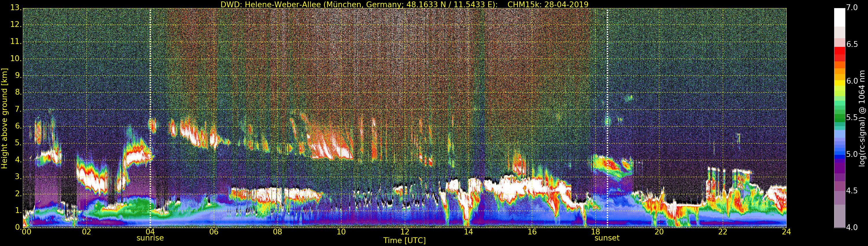Click the x-axis tick label 14
The image size is (868, 246).
(468, 232)
